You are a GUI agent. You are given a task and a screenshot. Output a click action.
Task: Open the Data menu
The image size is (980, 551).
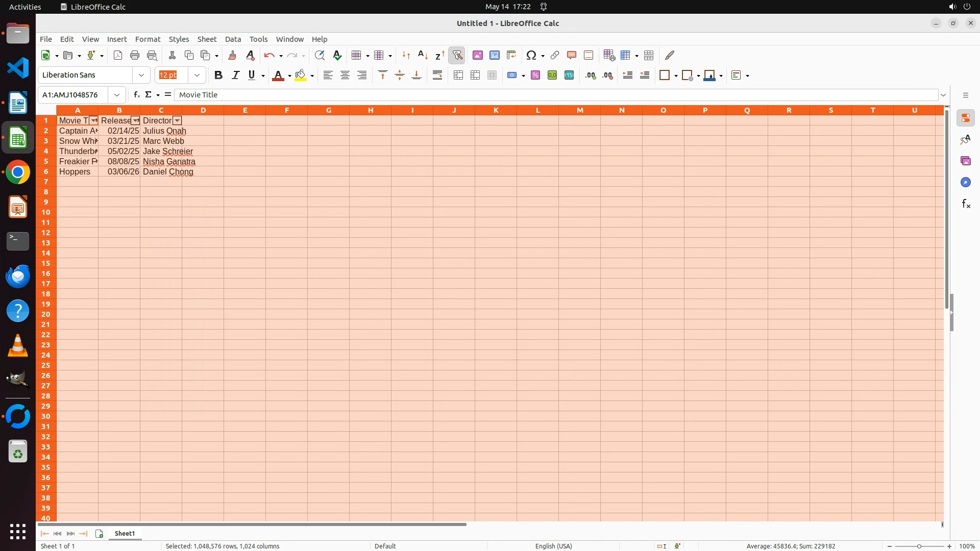point(233,39)
